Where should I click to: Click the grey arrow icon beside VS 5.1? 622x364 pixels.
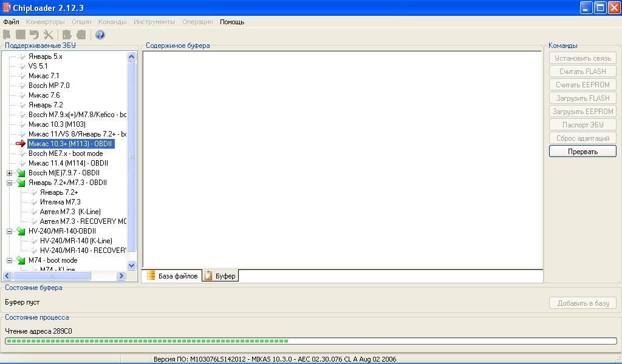[22, 66]
